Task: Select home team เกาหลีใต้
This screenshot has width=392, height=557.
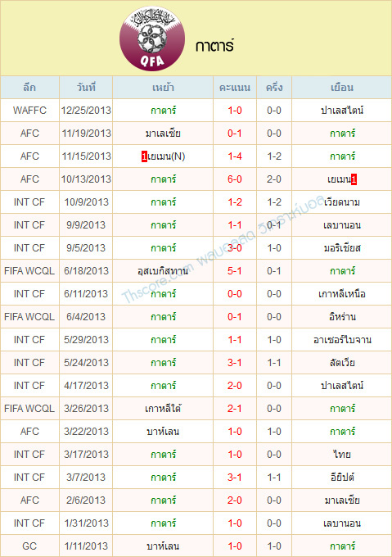Action: coord(163,409)
